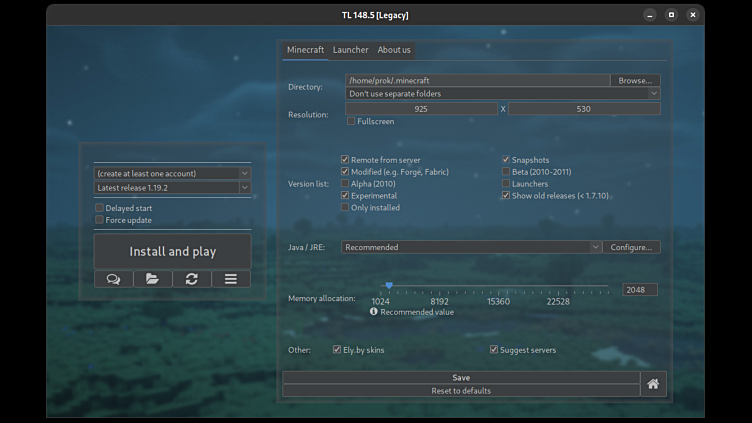Expand Don't use separate folders dropdown
Screen dimensions: 752x423
click(503, 94)
